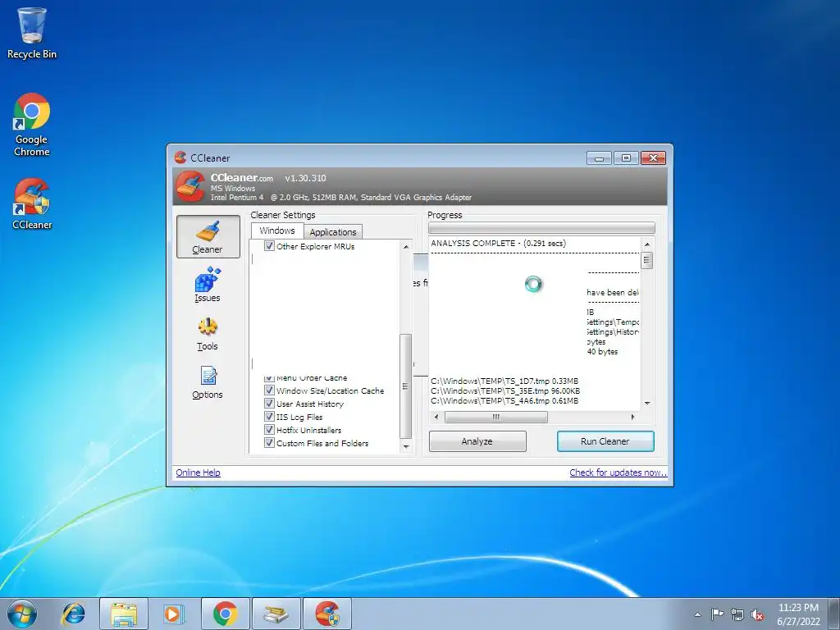Image resolution: width=840 pixels, height=630 pixels.
Task: Open the Windows Start menu
Action: click(22, 614)
